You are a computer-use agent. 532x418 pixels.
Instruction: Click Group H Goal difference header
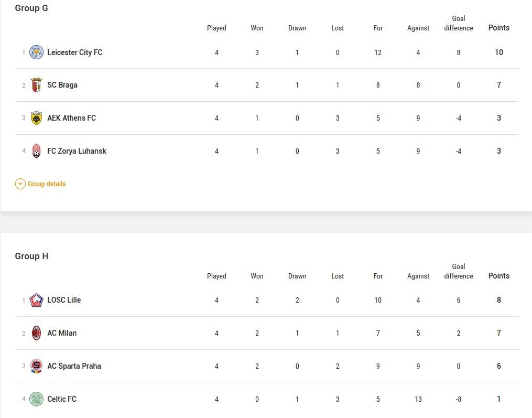tap(459, 271)
